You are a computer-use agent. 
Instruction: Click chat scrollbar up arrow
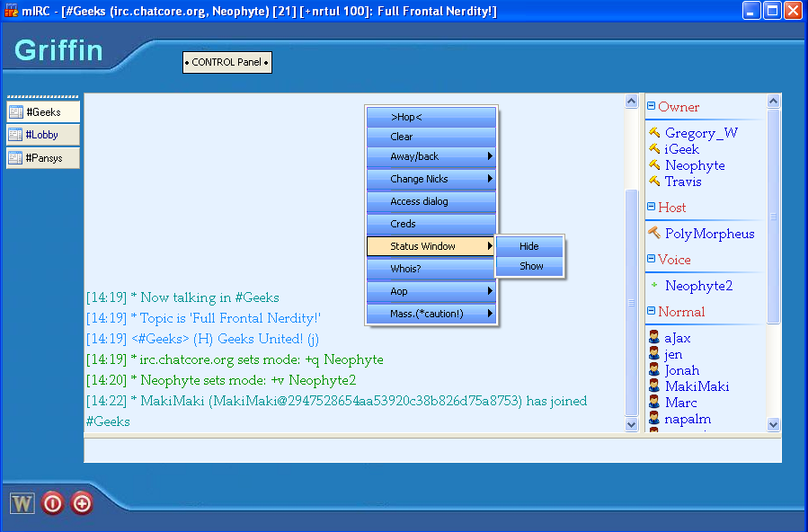coord(631,101)
